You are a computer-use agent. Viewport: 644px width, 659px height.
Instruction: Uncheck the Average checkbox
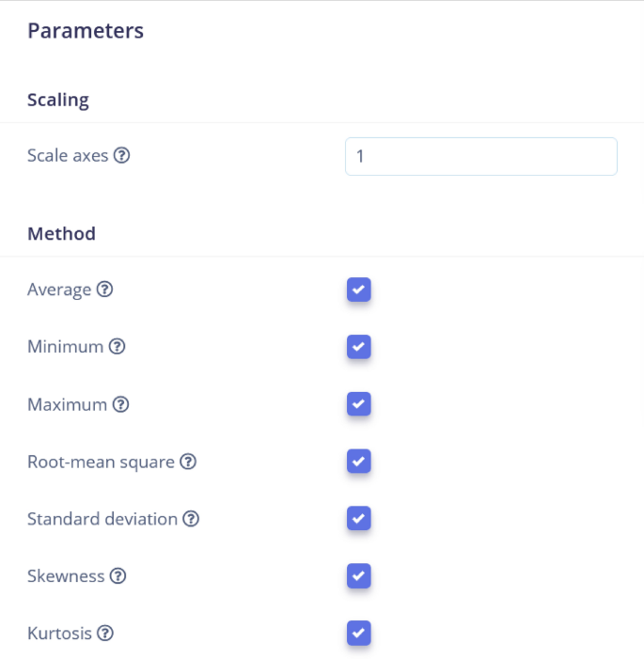[358, 290]
